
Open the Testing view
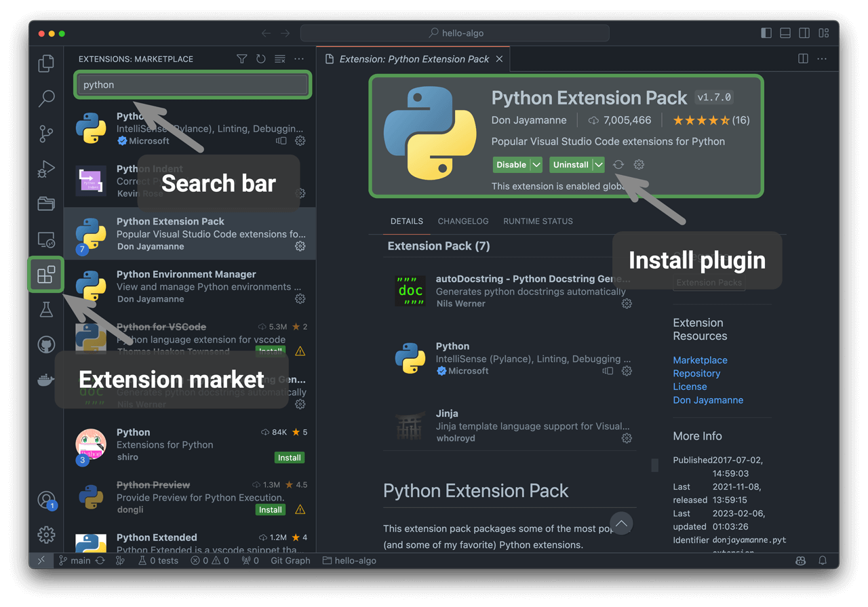pyautogui.click(x=46, y=309)
